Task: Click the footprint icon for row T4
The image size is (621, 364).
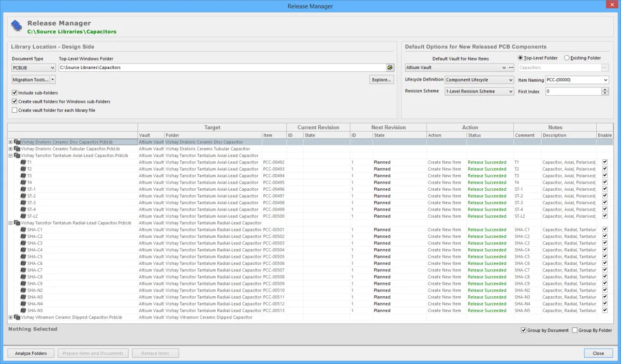Action: point(23,183)
